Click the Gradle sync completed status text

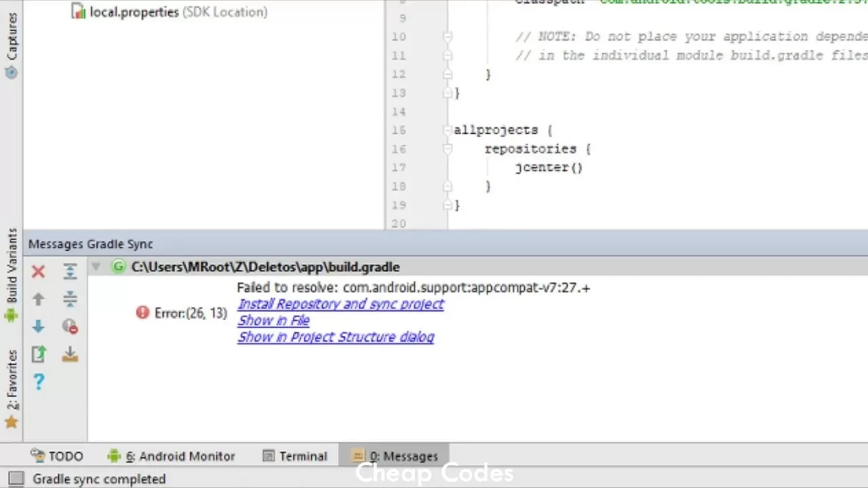click(x=99, y=479)
